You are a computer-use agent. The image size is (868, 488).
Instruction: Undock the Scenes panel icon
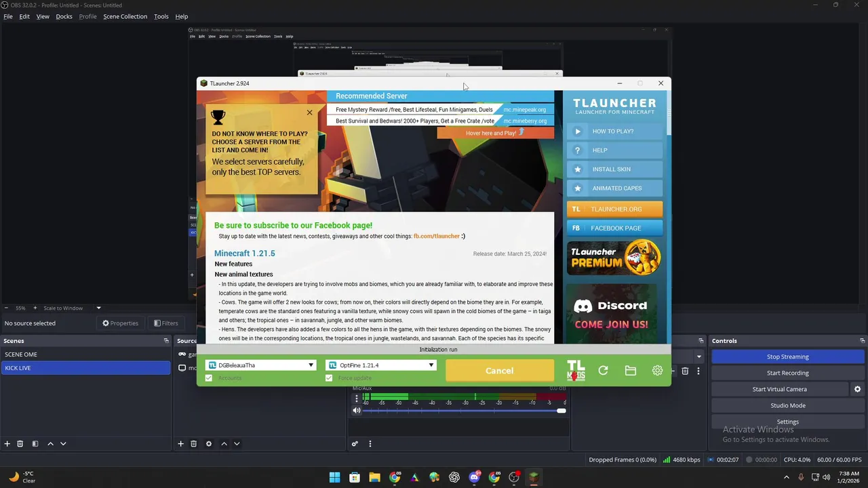(166, 341)
